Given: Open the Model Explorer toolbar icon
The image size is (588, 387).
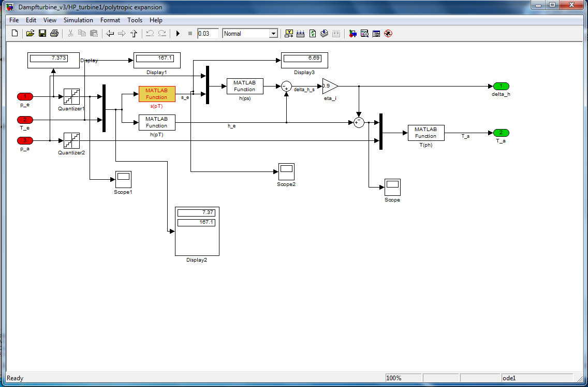Looking at the screenshot, I should 364,34.
